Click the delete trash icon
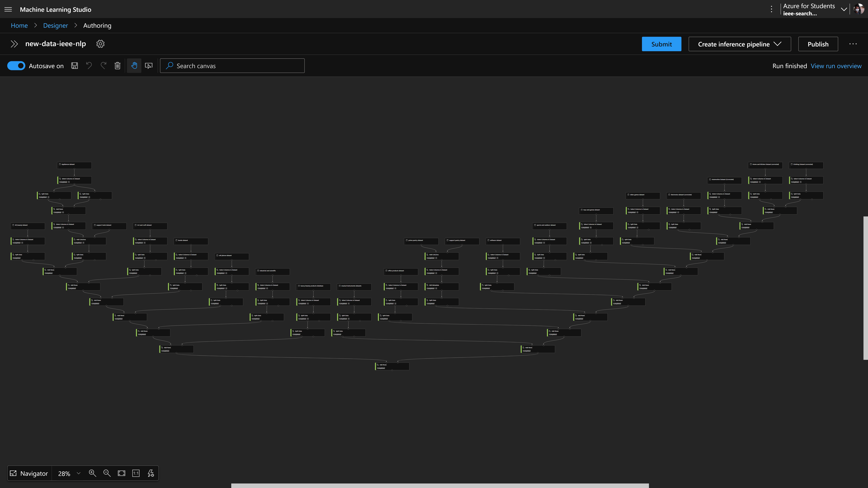Screen dimensions: 868x488 tap(117, 66)
